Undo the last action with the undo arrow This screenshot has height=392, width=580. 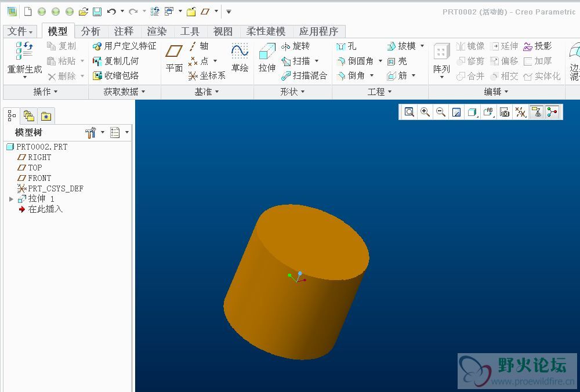[x=111, y=12]
